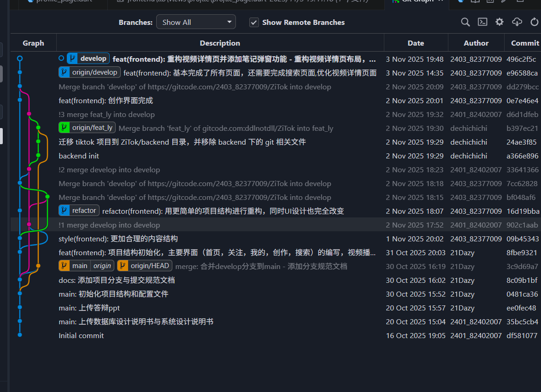The image size is (541, 392).
Task: Open the Find (magnifier) search icon
Action: click(465, 23)
